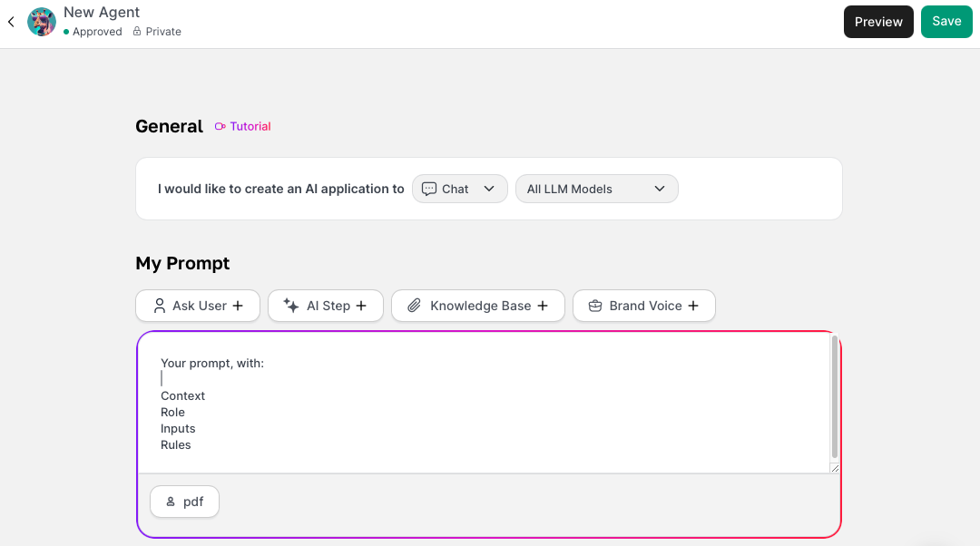
Task: Click the chat bubble icon in dropdown
Action: pos(428,189)
